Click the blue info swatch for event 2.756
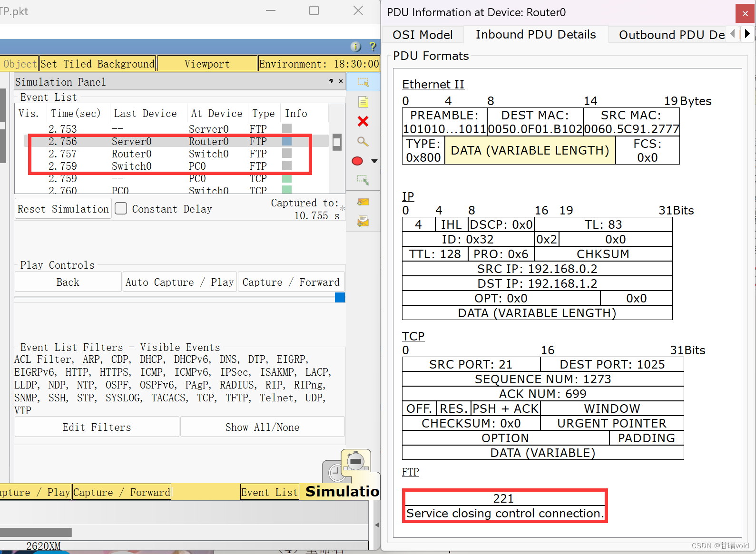 pos(287,141)
